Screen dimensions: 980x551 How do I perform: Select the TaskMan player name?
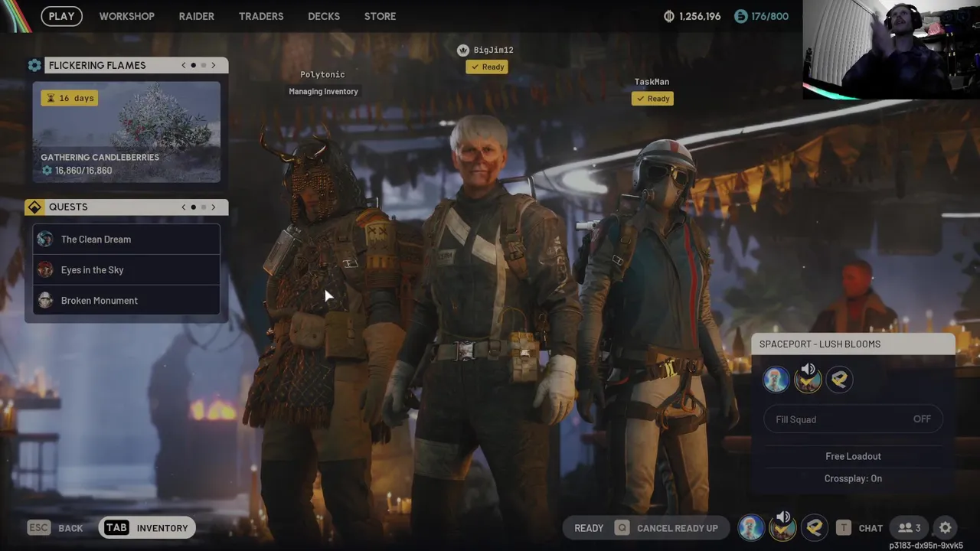pos(652,81)
